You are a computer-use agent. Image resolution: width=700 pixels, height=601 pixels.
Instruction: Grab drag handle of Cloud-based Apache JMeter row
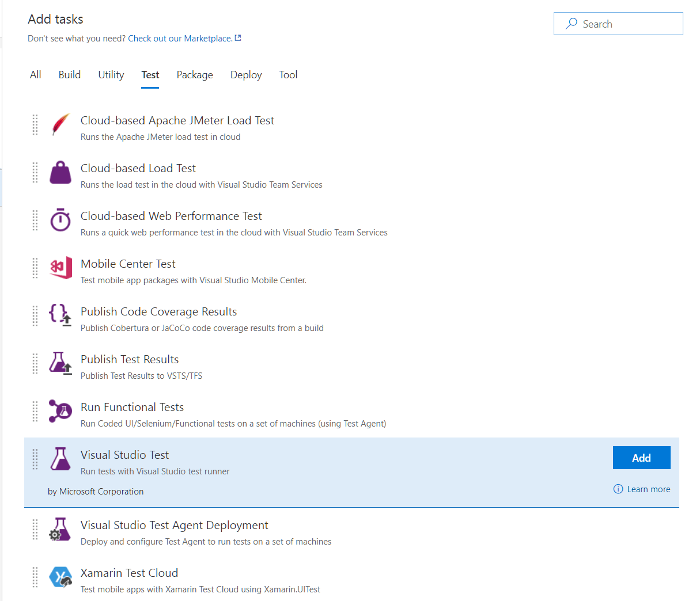(x=35, y=124)
